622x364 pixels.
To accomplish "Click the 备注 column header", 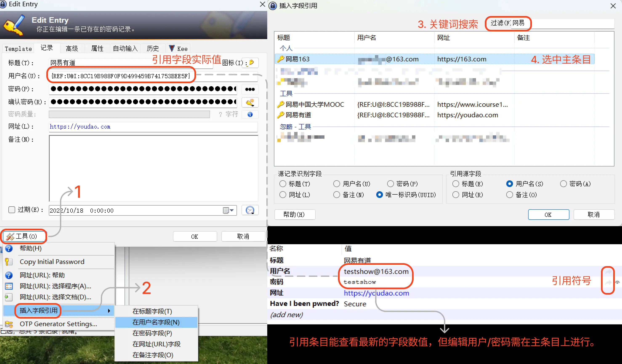I will pos(554,38).
